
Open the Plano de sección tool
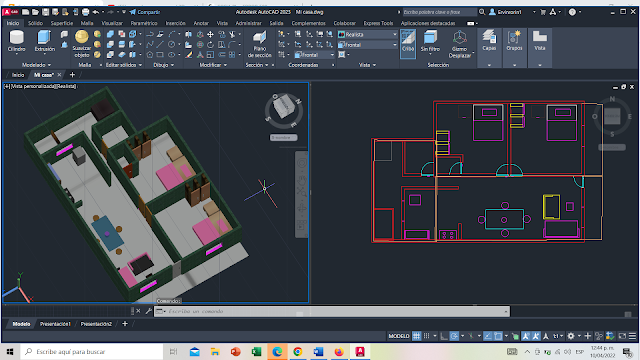point(259,45)
